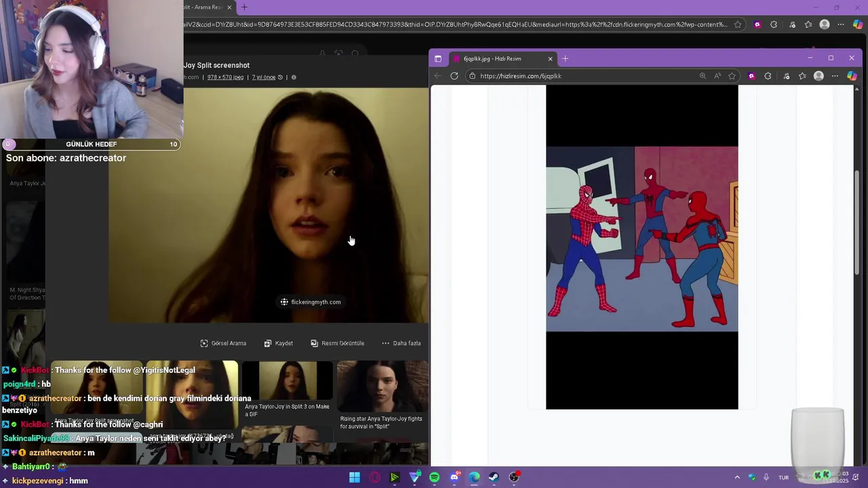The width and height of the screenshot is (868, 488).
Task: Open profile avatar in back Edge window
Action: point(825,24)
